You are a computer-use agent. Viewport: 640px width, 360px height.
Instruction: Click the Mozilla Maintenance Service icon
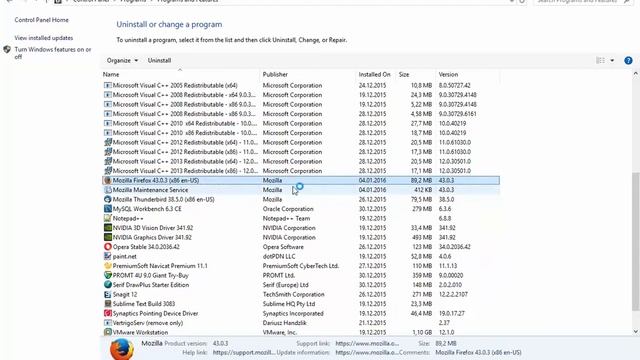107,190
